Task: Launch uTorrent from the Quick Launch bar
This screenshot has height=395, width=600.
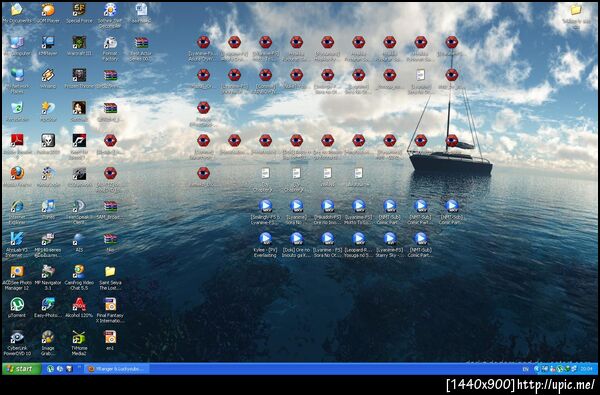Action: coord(50,369)
